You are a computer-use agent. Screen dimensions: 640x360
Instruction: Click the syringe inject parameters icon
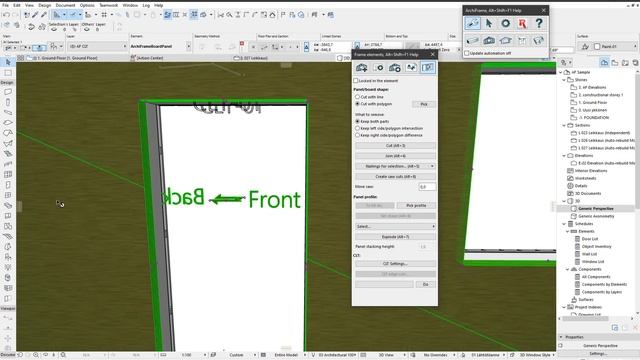click(x=44, y=15)
